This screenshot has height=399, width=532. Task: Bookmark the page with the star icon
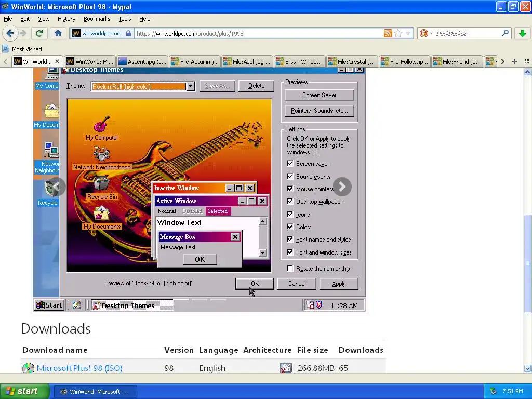[x=398, y=33]
